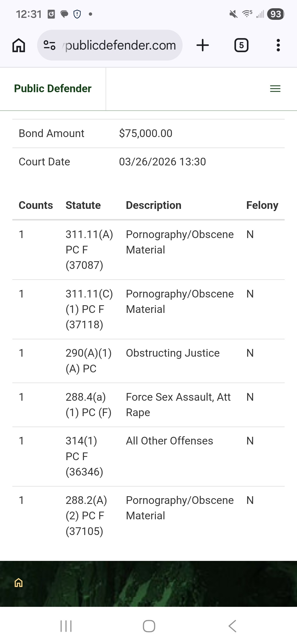Tap the Felony column header

(262, 205)
